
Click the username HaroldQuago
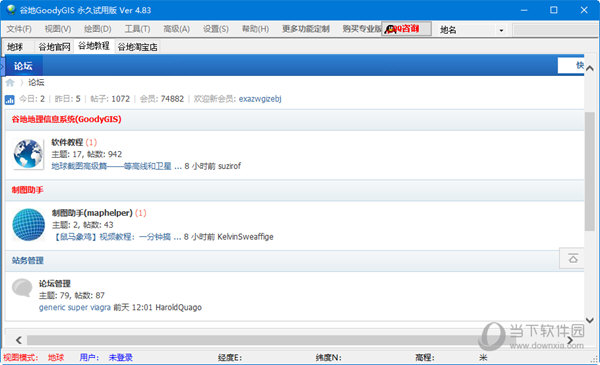[178, 308]
